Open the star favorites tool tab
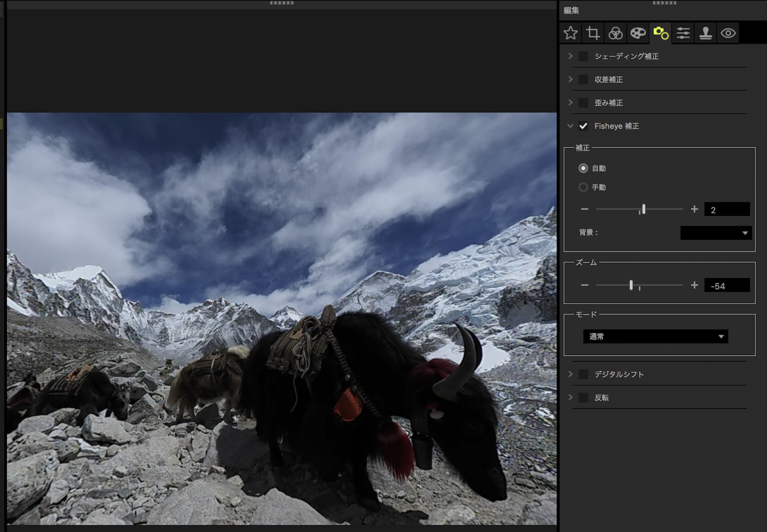The height and width of the screenshot is (532, 767). pyautogui.click(x=571, y=33)
